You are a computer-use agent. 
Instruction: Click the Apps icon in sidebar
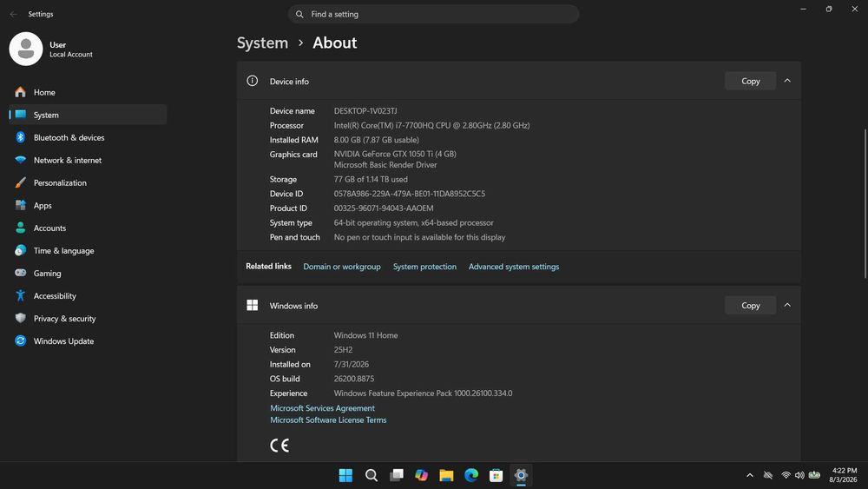click(21, 206)
